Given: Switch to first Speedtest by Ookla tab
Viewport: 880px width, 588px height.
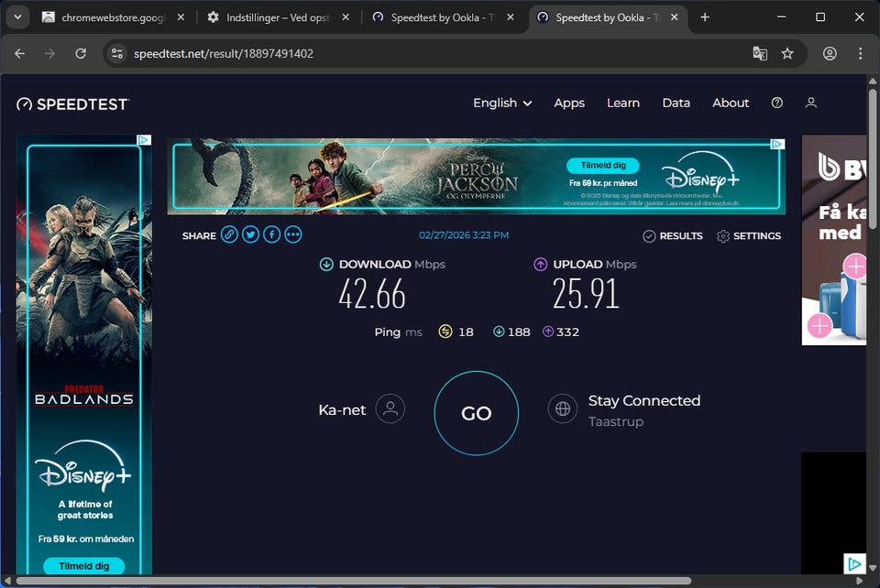Looking at the screenshot, I should click(442, 17).
